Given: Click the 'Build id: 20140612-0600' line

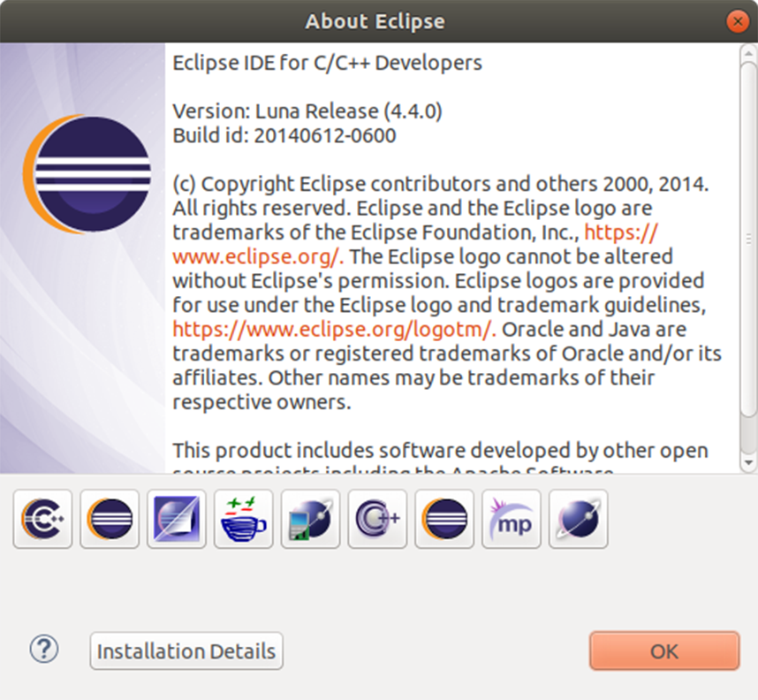Looking at the screenshot, I should click(x=284, y=135).
